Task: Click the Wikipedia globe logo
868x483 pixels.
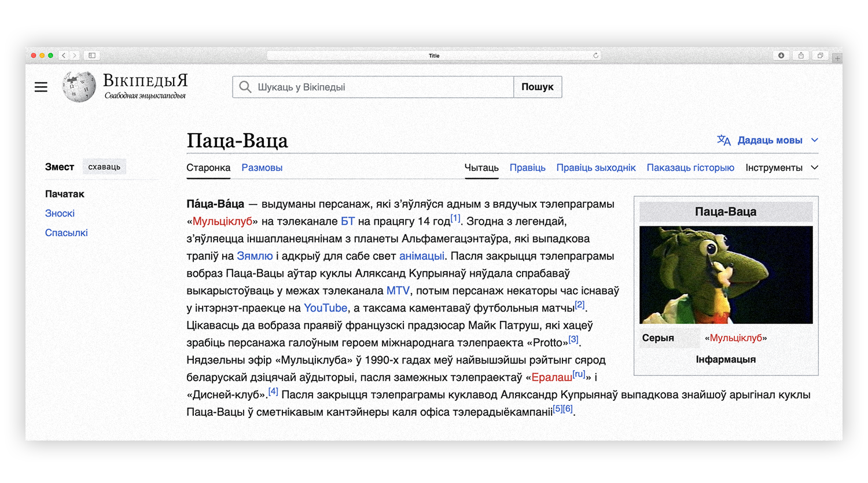Action: [79, 87]
